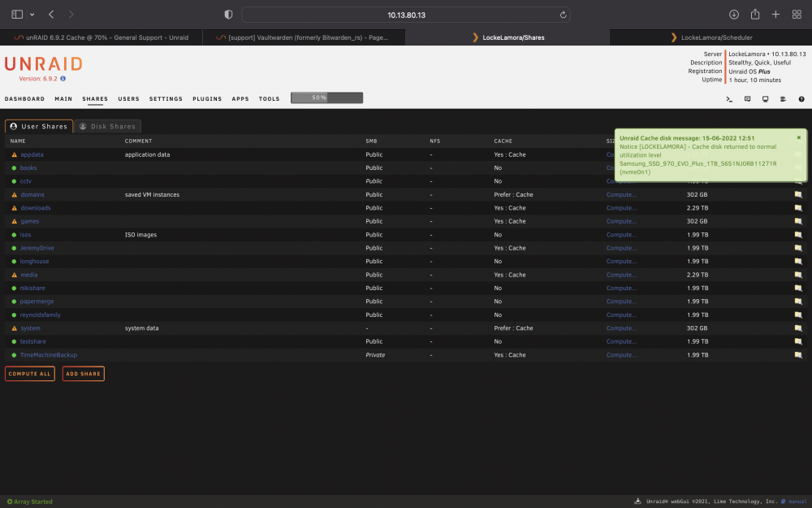The width and height of the screenshot is (812, 508).
Task: Browse the domains share folder icon
Action: point(798,194)
